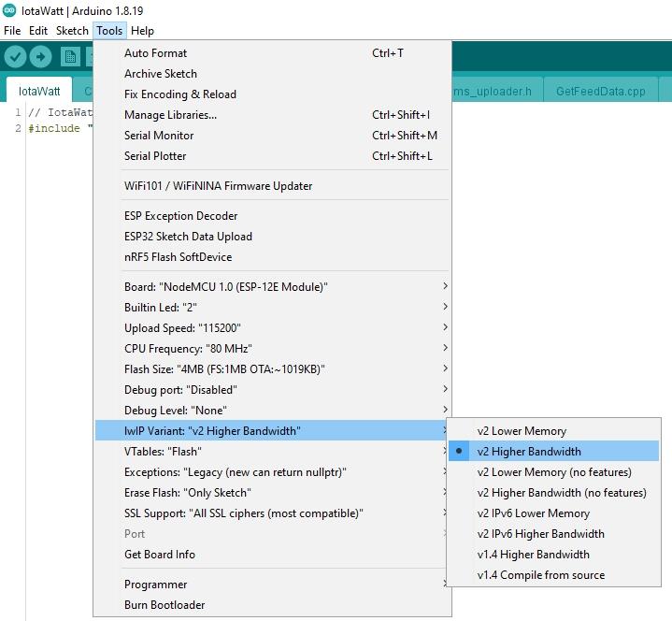The image size is (672, 621).
Task: Switch to the IotaWatt tab
Action: click(39, 91)
